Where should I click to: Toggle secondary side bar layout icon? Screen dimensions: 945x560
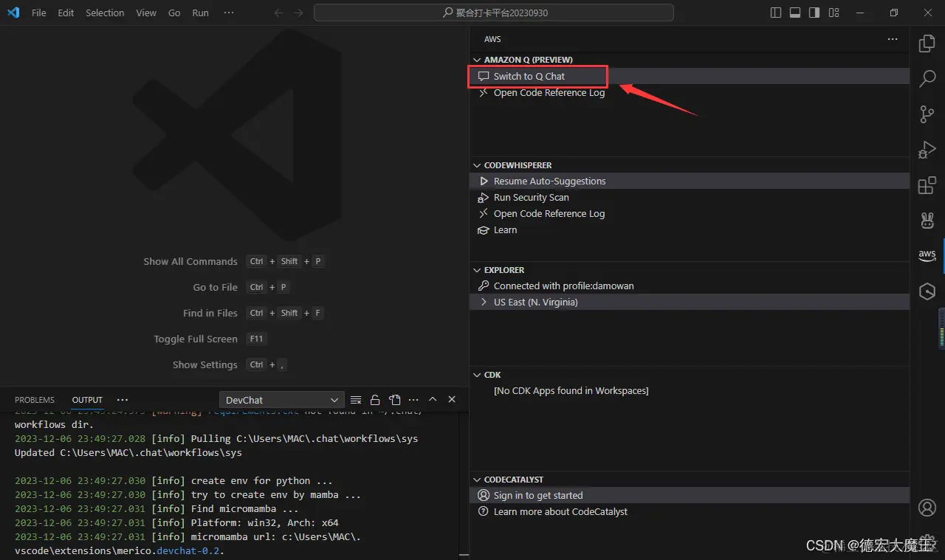pyautogui.click(x=814, y=13)
